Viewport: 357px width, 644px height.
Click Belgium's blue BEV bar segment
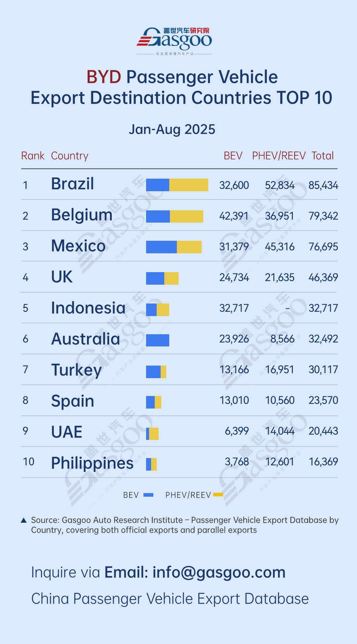(x=158, y=216)
